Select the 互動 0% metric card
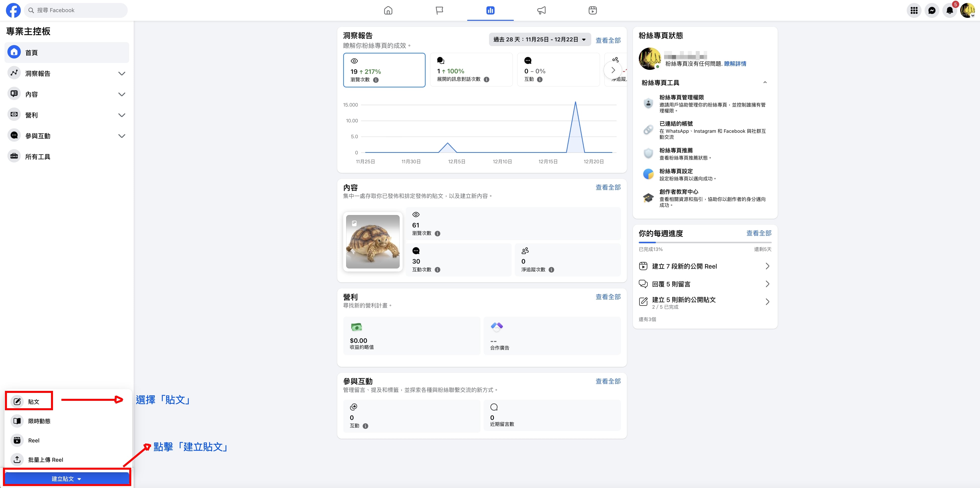 click(559, 70)
